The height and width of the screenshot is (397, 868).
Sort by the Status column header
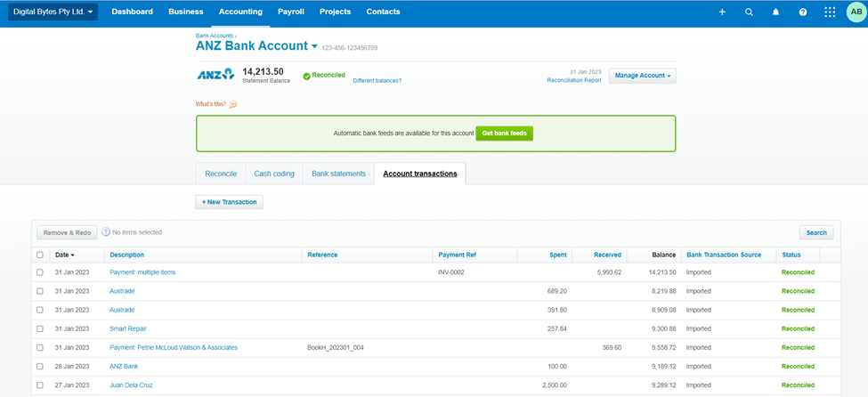point(791,255)
